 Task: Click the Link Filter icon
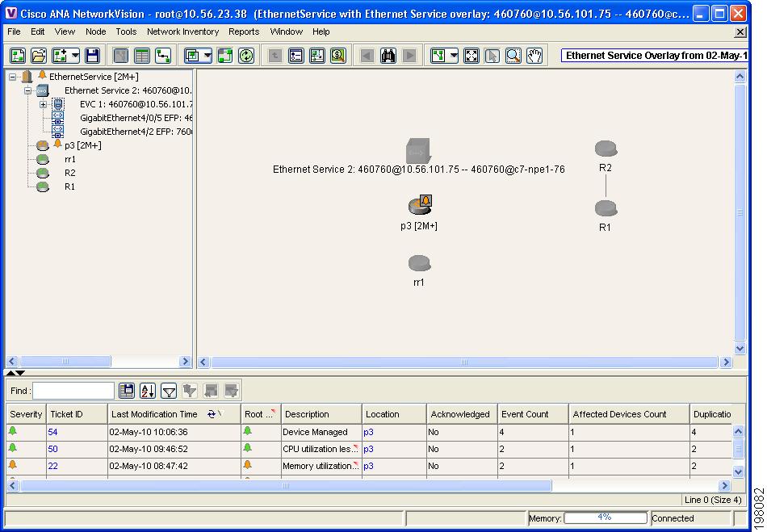pyautogui.click(x=338, y=55)
